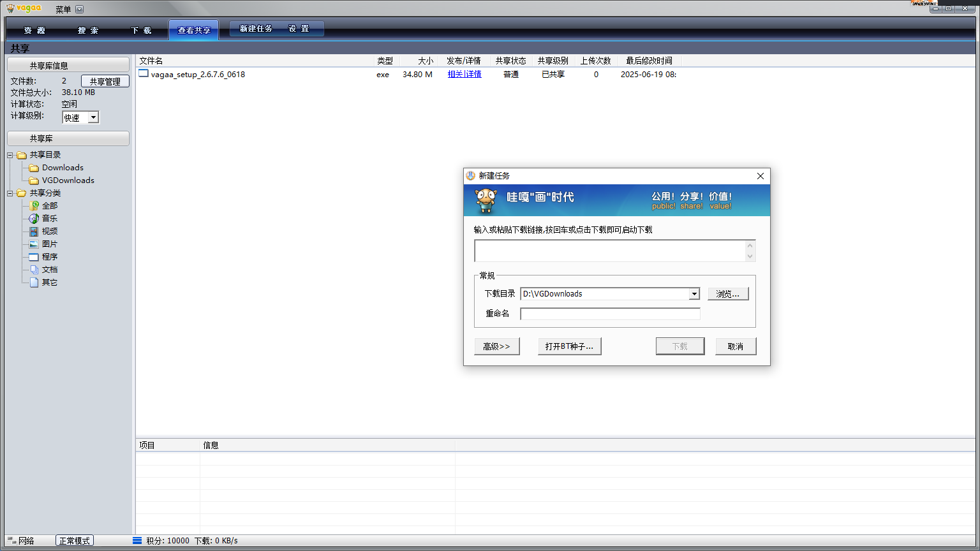
Task: Click into the 重命名 input field
Action: click(610, 314)
